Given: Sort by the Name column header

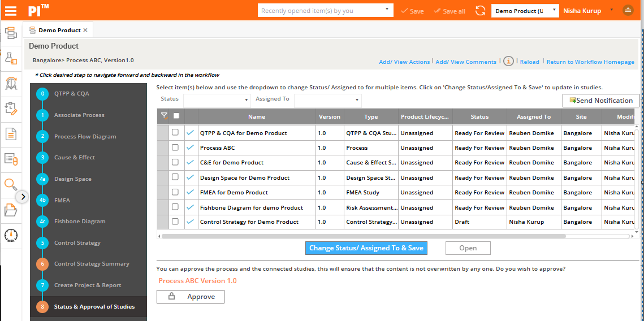Looking at the screenshot, I should (257, 116).
